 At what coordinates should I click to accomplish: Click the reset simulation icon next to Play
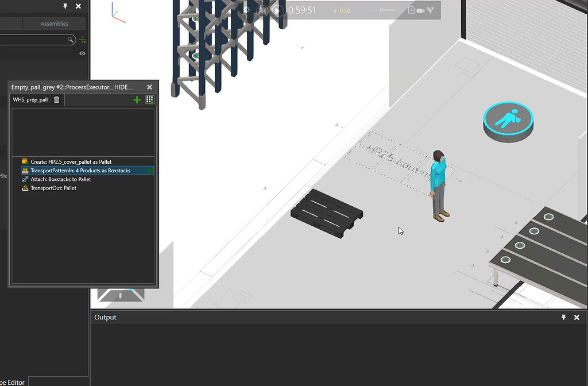coord(263,10)
